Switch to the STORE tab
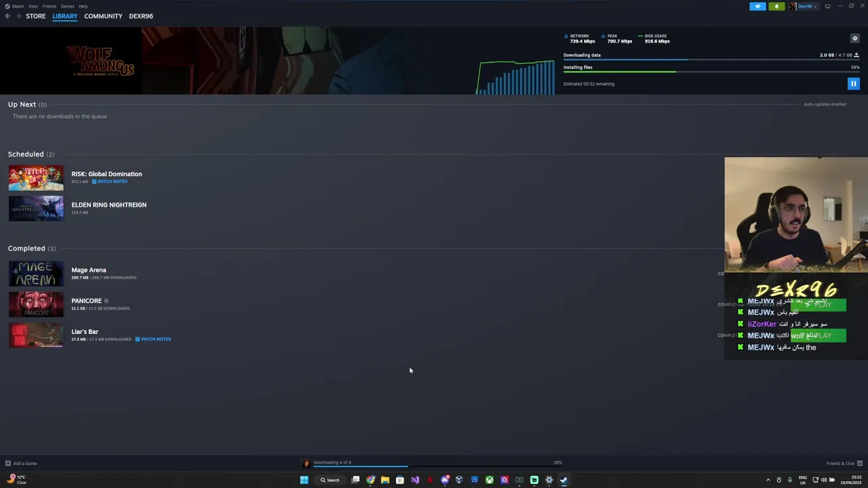The image size is (868, 488). pyautogui.click(x=36, y=16)
